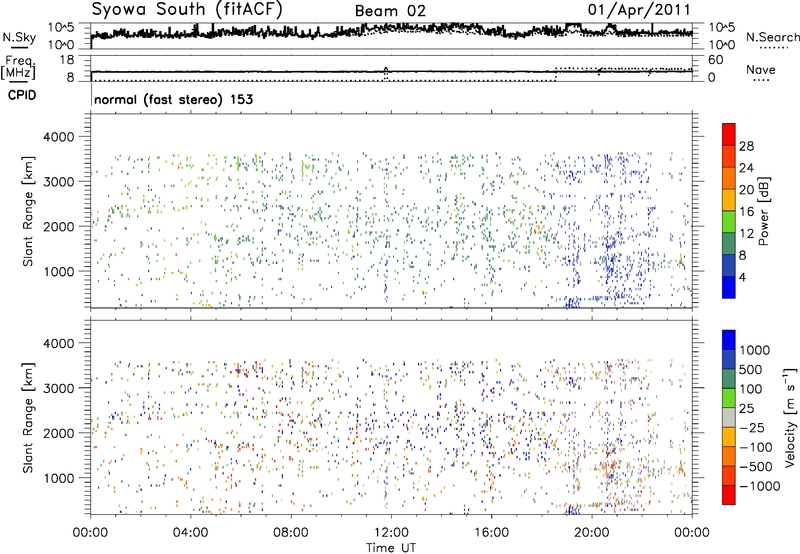Click the "1000" tick of the velocity panel's range axis
This screenshot has height=554, width=800.
[x=59, y=478]
